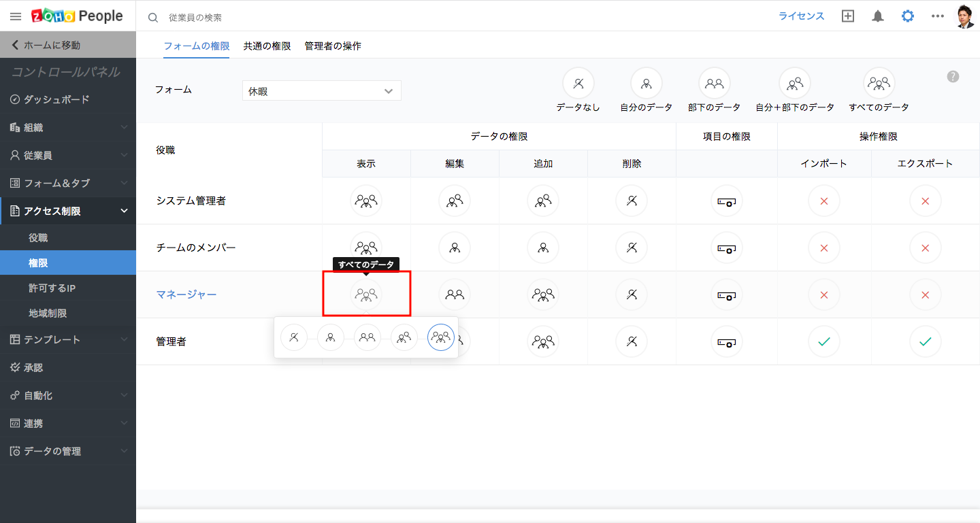980x523 pixels.
Task: Open マネージャー 項目の権限 field icon
Action: click(727, 294)
